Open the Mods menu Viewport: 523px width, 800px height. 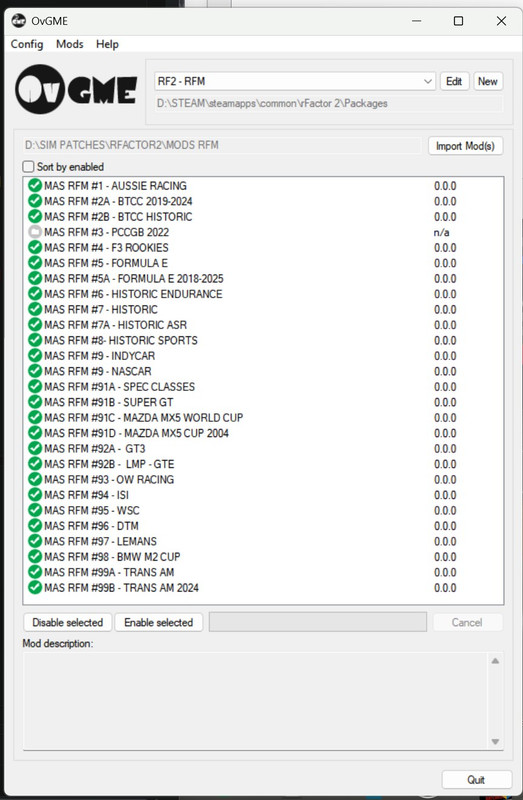point(70,44)
